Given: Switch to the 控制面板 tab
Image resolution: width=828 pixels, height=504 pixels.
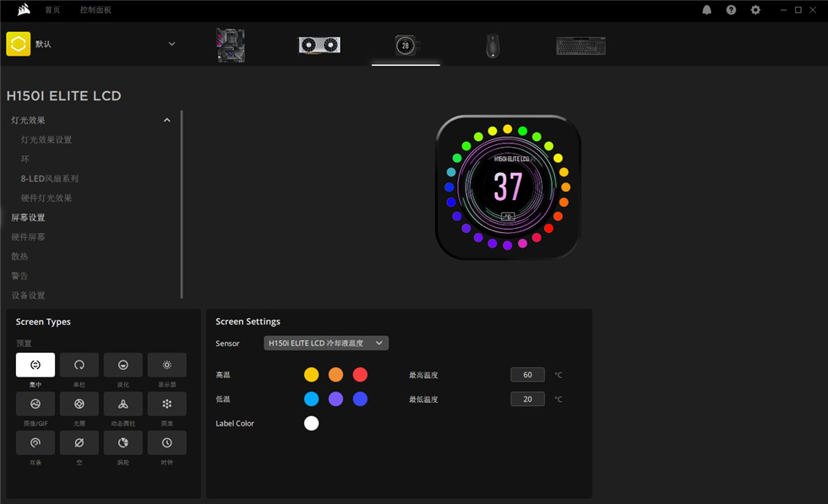Looking at the screenshot, I should pyautogui.click(x=95, y=10).
